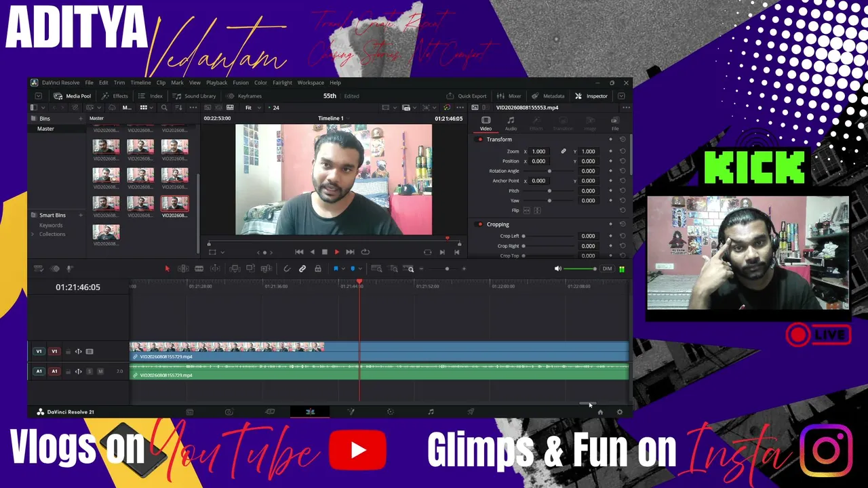Open the Deliver page rocket icon
This screenshot has height=488, width=868.
pyautogui.click(x=471, y=412)
